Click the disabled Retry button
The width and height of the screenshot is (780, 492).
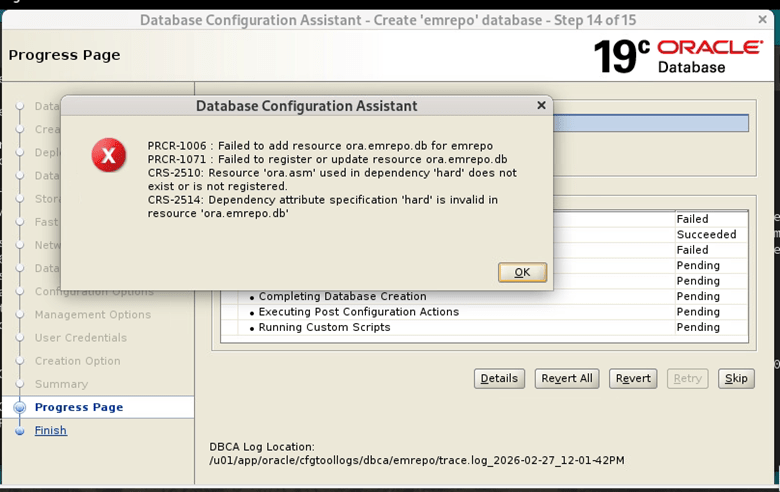click(687, 378)
